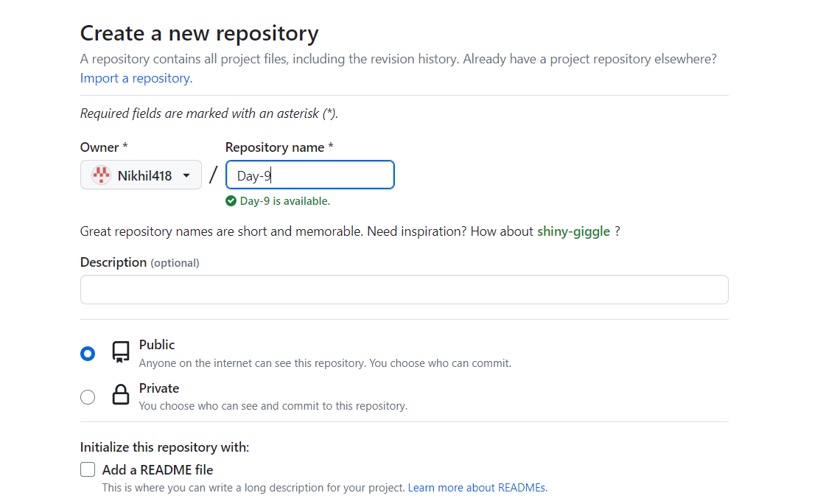The image size is (823, 504).
Task: Click the Description (optional) label
Action: 139,262
